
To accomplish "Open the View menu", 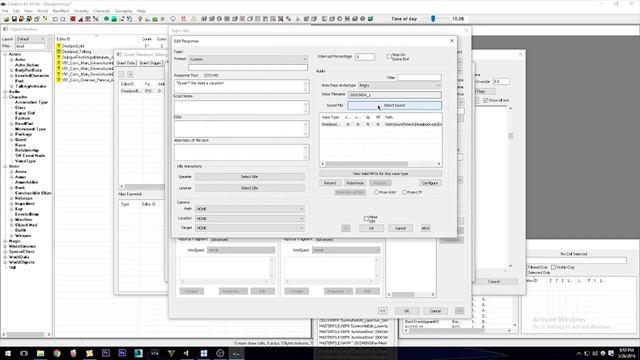I will click(x=28, y=11).
